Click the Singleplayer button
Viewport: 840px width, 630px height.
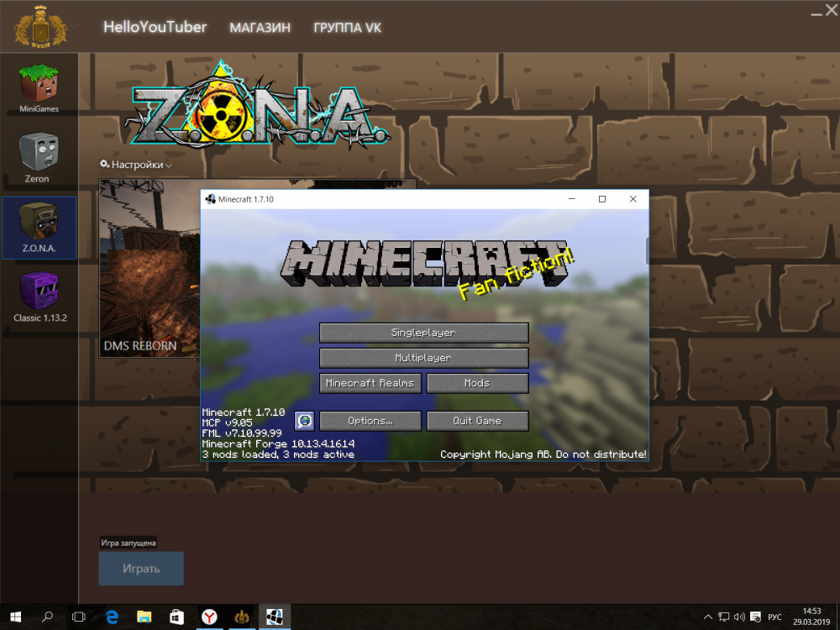click(x=423, y=333)
